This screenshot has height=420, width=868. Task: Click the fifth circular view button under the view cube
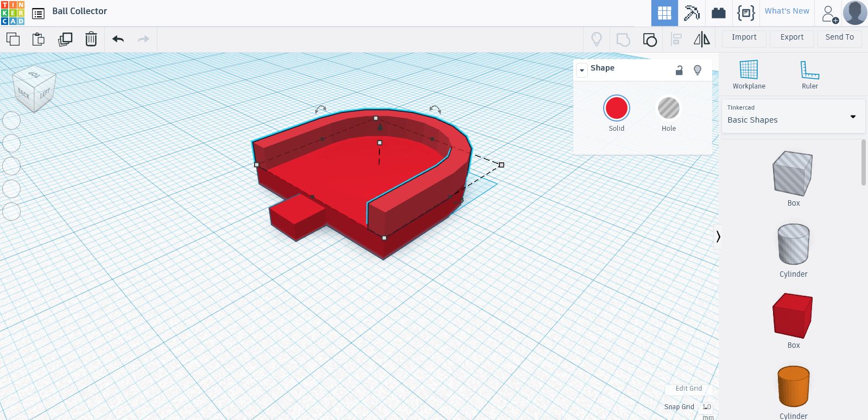[x=12, y=212]
